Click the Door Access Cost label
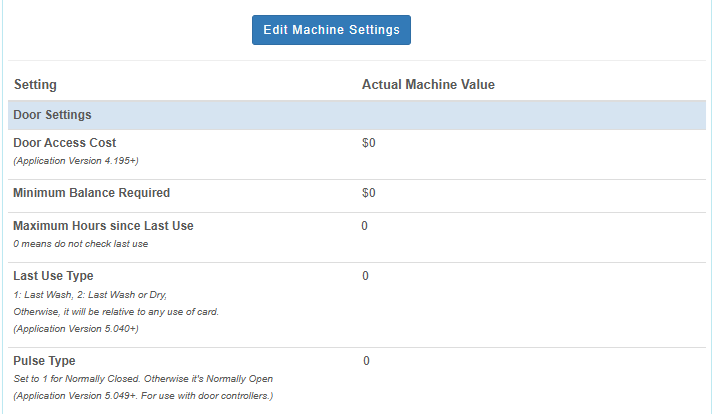This screenshot has height=414, width=712. (65, 143)
